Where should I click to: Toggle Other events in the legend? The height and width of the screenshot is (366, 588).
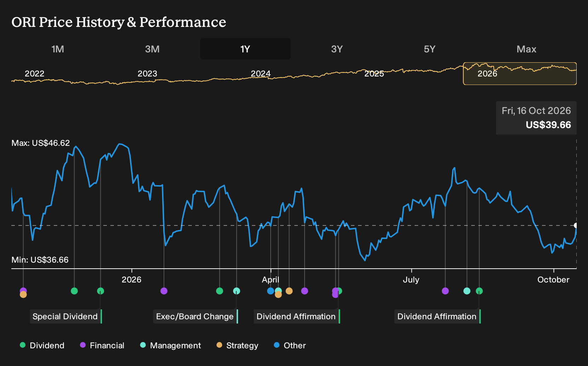(x=290, y=345)
